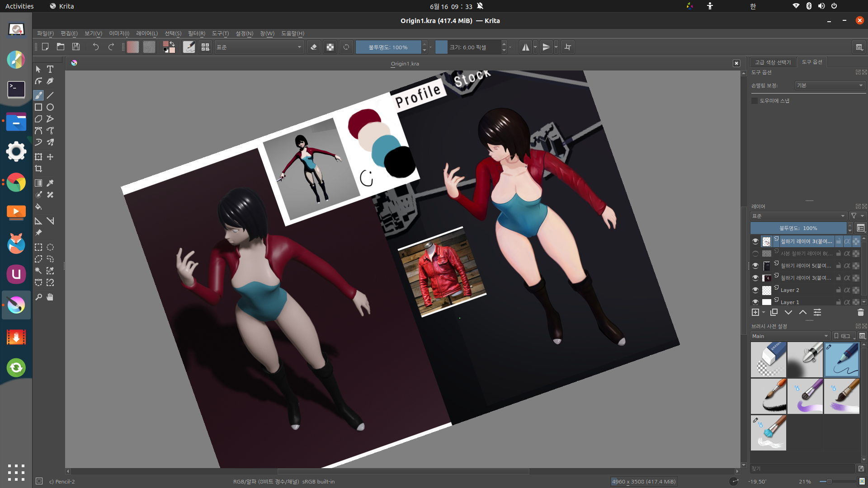
Task: Click the foreground/background color swatch selector
Action: point(169,47)
